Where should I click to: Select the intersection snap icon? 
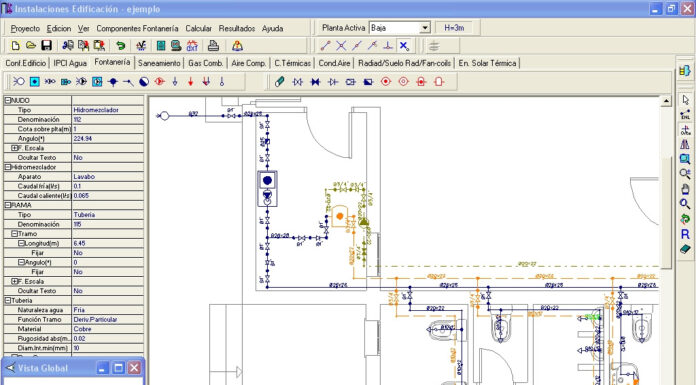pyautogui.click(x=341, y=45)
